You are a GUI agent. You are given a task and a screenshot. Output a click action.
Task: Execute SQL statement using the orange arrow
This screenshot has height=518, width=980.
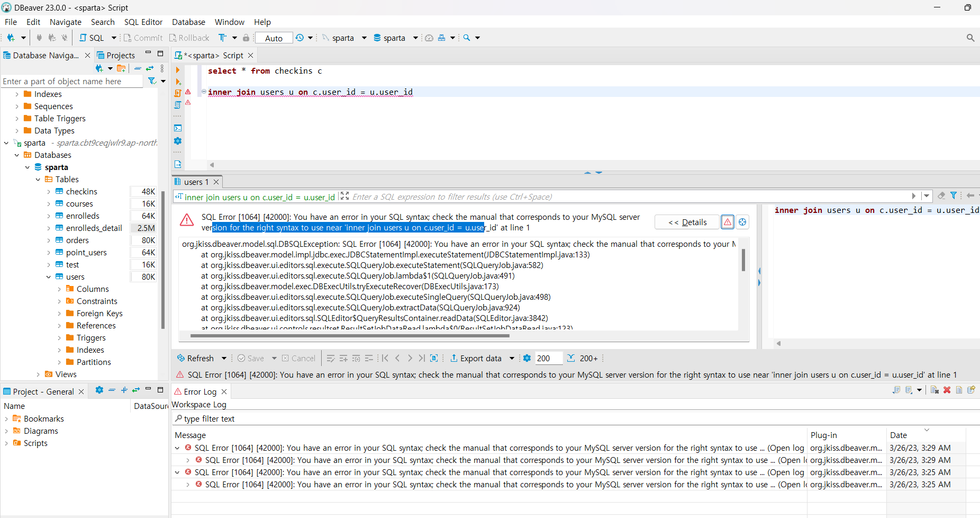[x=178, y=70]
